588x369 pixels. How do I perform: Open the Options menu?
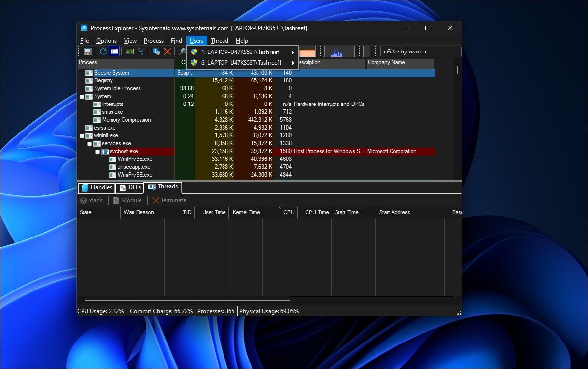click(x=106, y=40)
